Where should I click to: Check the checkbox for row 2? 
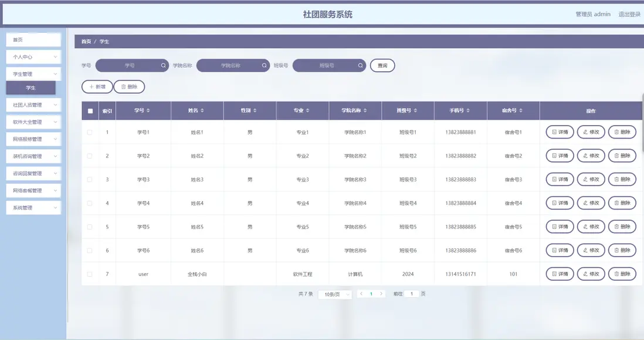click(x=90, y=156)
